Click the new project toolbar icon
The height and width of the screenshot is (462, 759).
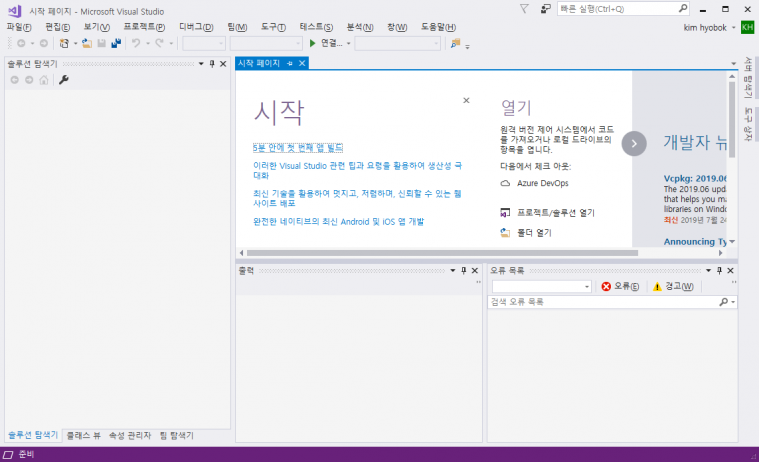click(64, 44)
